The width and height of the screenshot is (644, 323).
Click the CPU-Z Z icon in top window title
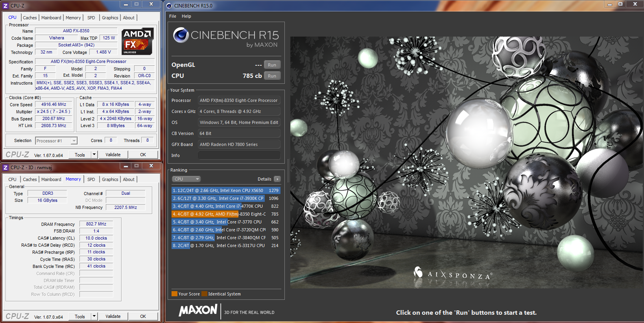click(6, 6)
